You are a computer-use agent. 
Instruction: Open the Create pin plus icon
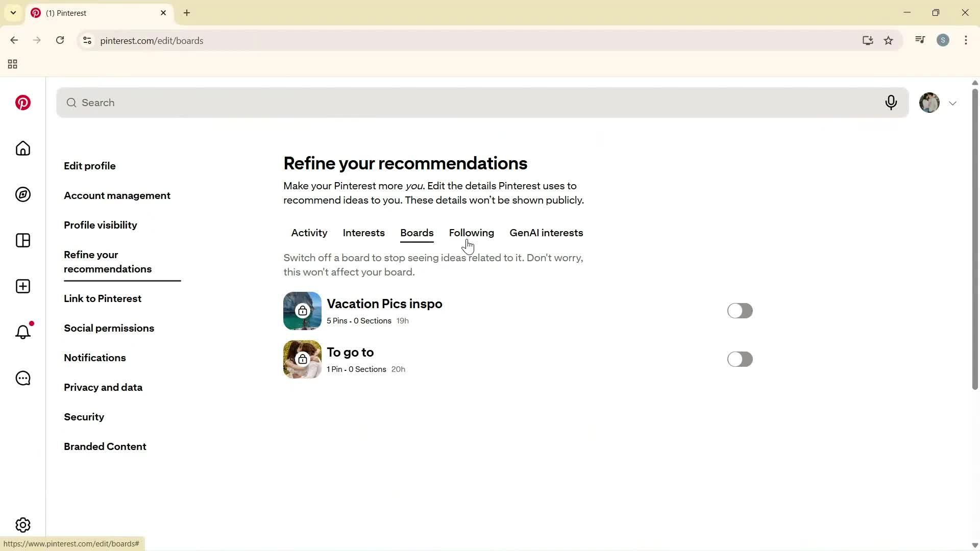tap(22, 286)
